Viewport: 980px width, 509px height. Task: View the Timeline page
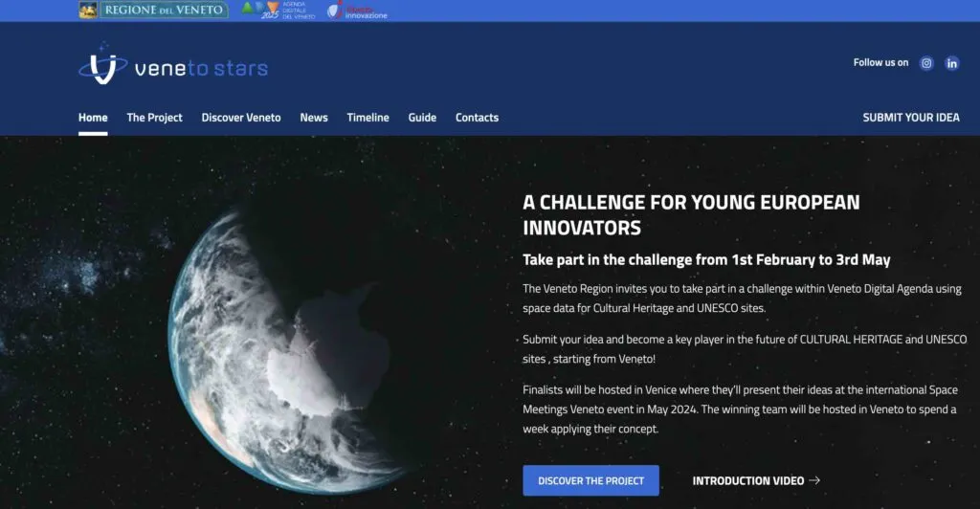[x=367, y=118]
